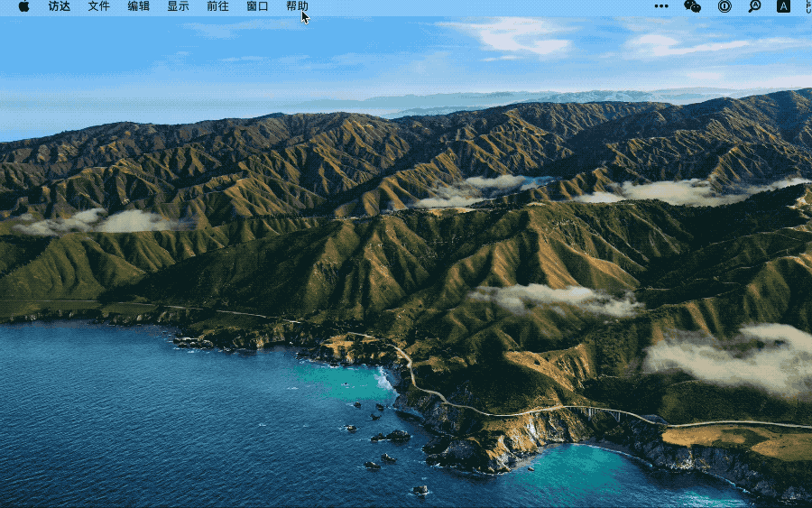
Task: Open the 1Password menu bar icon
Action: (x=724, y=6)
